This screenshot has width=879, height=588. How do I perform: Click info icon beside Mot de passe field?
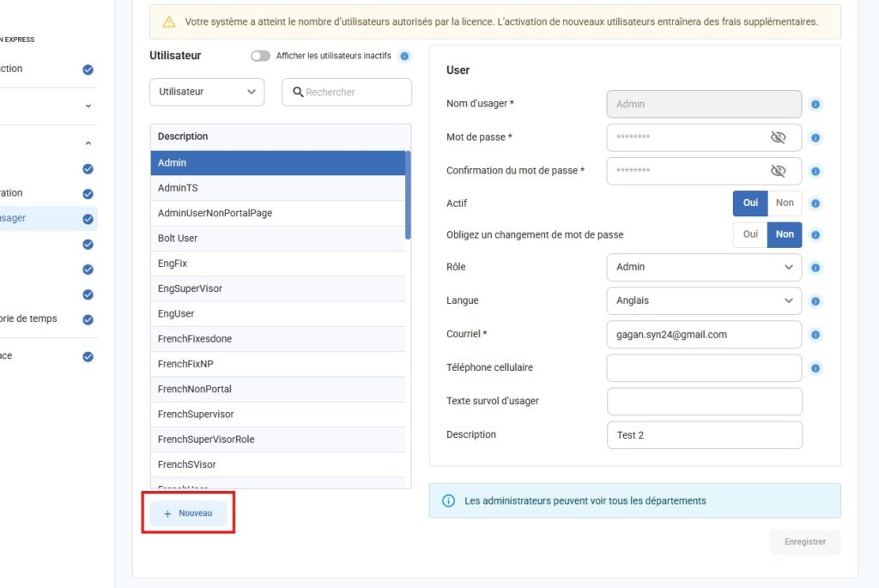(x=815, y=137)
